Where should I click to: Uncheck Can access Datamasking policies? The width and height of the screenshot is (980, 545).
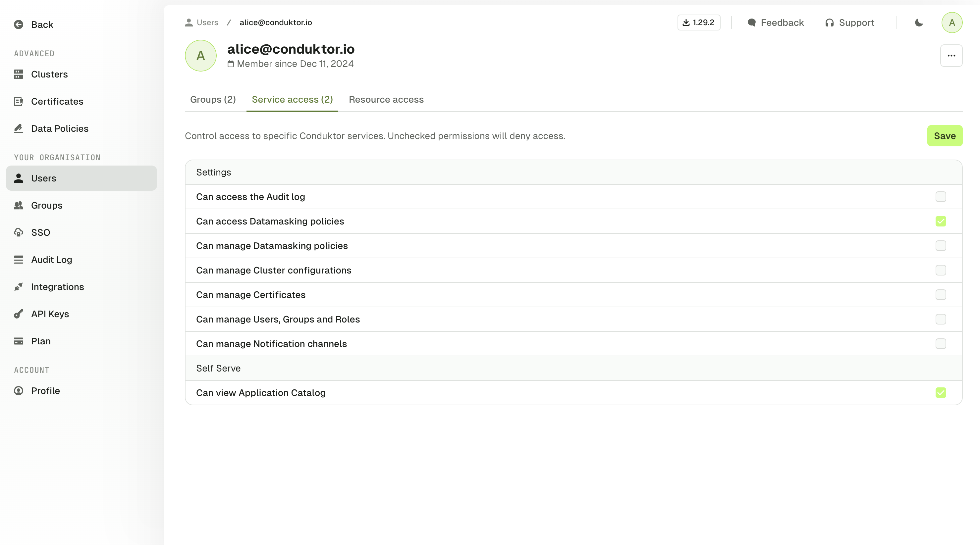(x=941, y=222)
